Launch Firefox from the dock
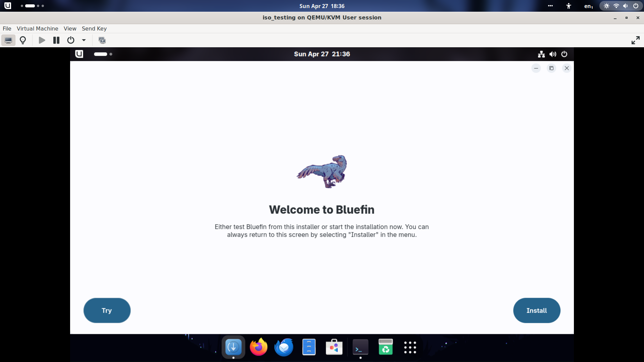This screenshot has width=644, height=362. point(259,347)
